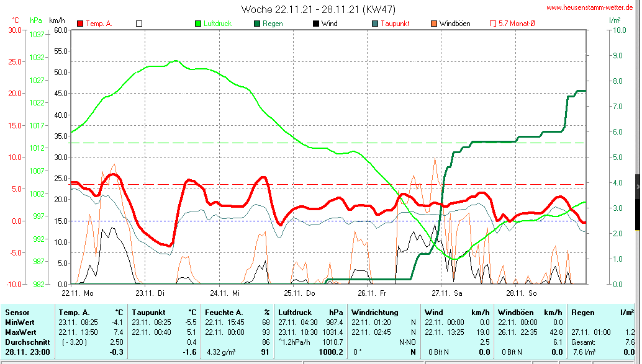Image resolution: width=642 pixels, height=364 pixels.
Task: Click the 25.11. Do axis date
Action: [300, 293]
